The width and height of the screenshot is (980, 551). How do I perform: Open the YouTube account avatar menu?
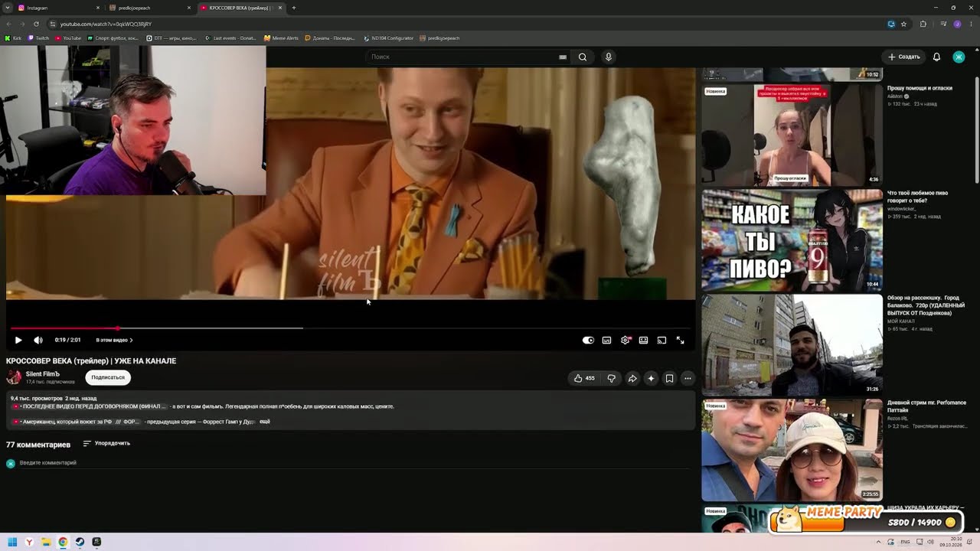pos(959,57)
